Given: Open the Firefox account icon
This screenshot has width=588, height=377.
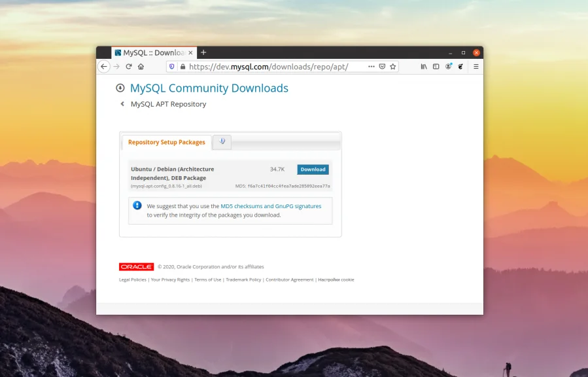Looking at the screenshot, I should [448, 66].
